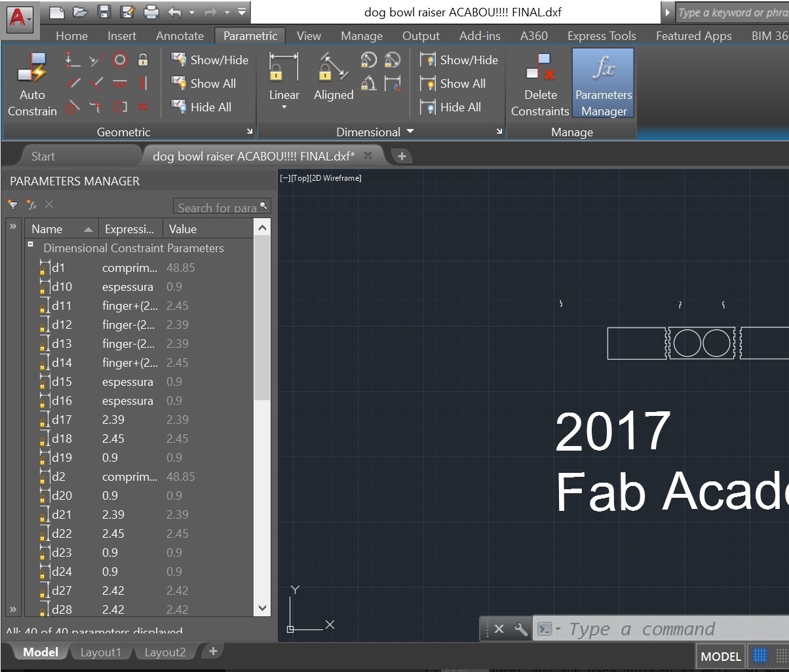The height and width of the screenshot is (672, 789).
Task: Select the Horizontal constraint icon
Action: [x=120, y=83]
